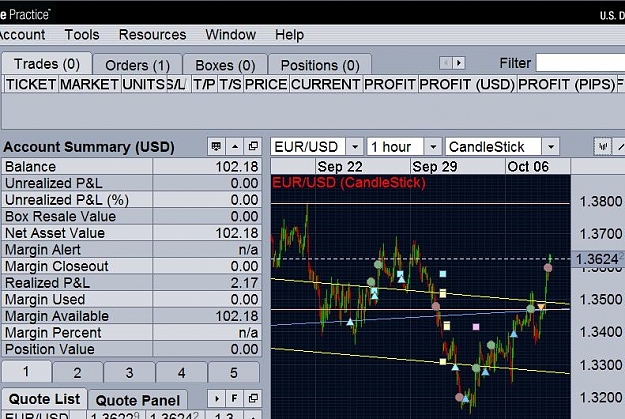This screenshot has width=625, height=419.
Task: Sort by UNITS column header
Action: point(143,84)
